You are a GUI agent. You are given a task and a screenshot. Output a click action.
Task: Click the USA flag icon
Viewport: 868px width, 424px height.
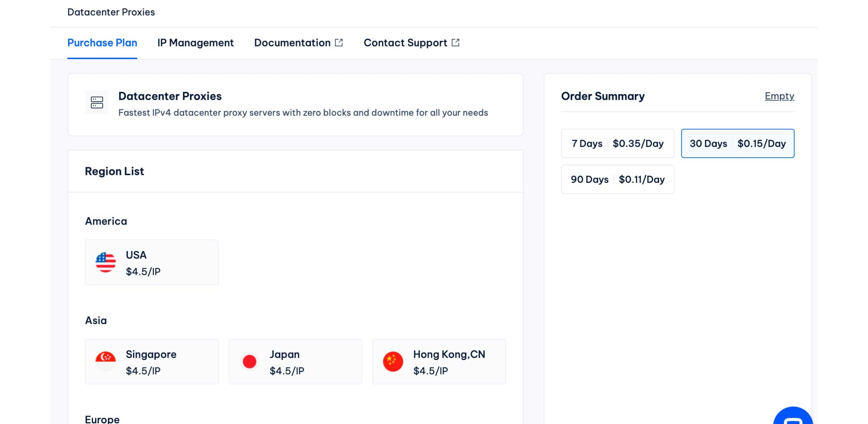[105, 262]
